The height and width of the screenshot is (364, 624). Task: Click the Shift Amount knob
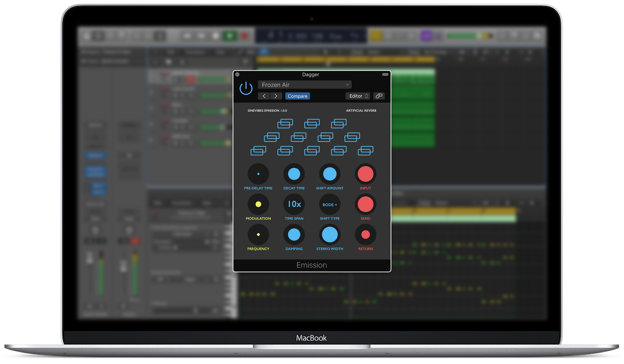tap(330, 174)
